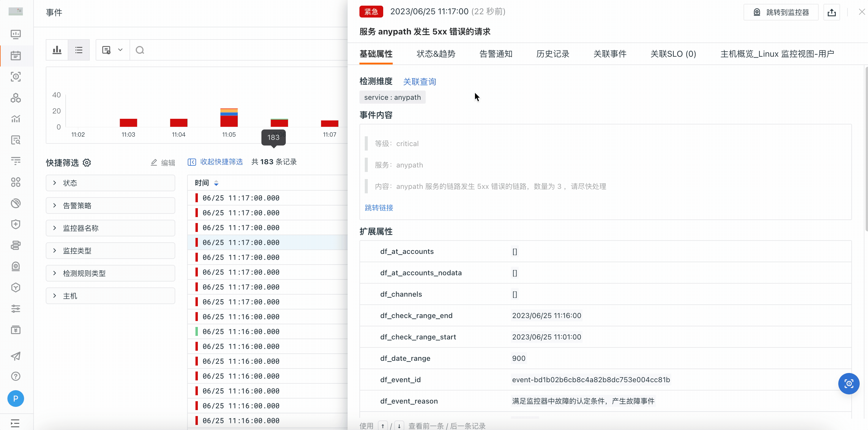
Task: Expand the 主机 filter
Action: 110,296
